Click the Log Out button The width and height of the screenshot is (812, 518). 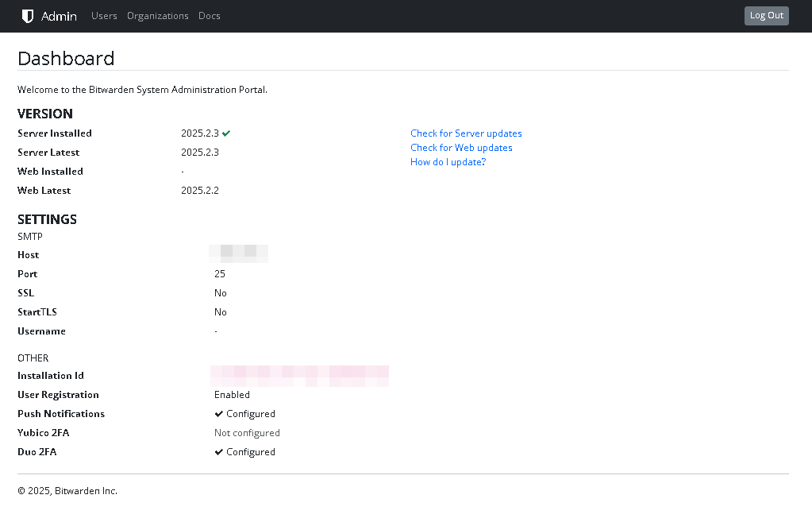[767, 16]
